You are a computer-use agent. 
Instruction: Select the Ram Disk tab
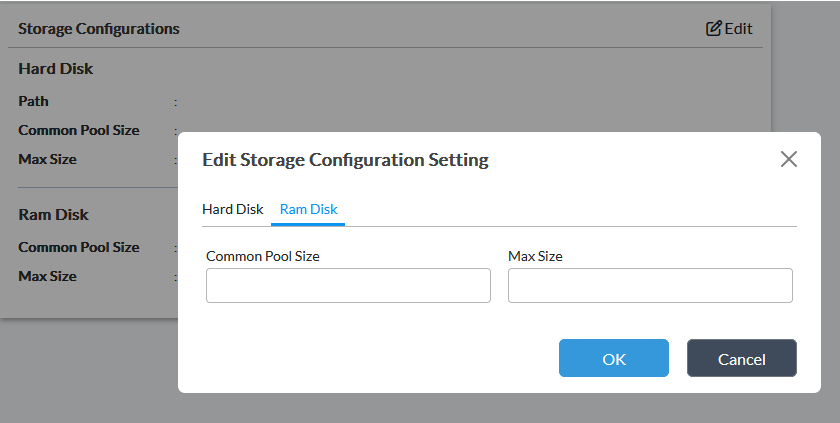309,209
